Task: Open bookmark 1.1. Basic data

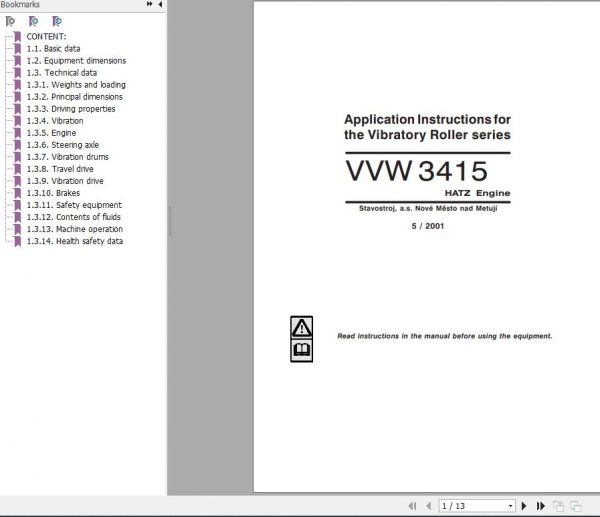Action: coord(53,49)
